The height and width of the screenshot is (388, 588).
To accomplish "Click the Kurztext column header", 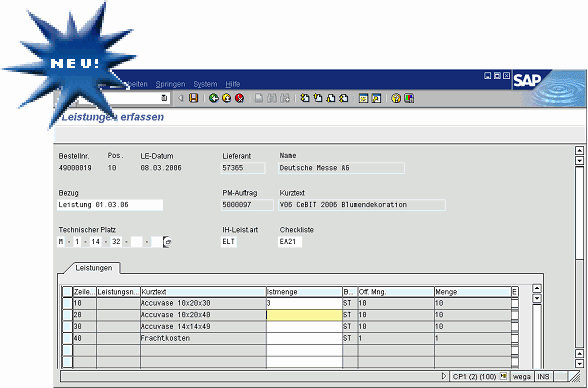I will [203, 292].
